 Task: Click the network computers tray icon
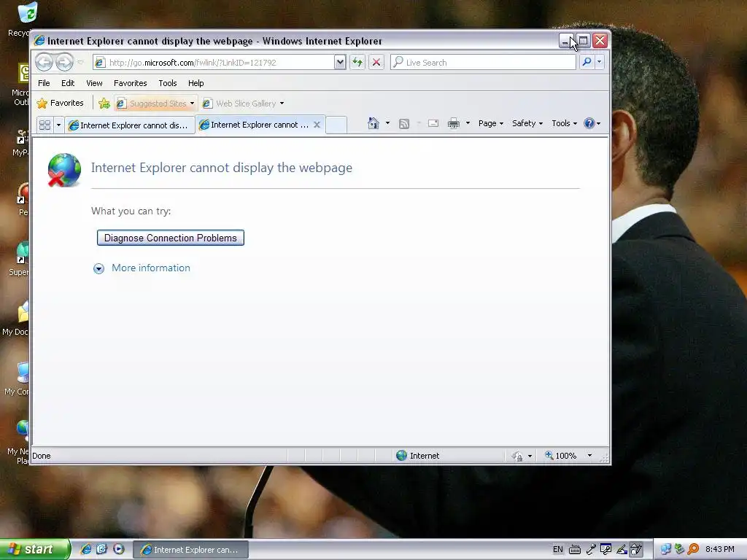pyautogui.click(x=665, y=549)
